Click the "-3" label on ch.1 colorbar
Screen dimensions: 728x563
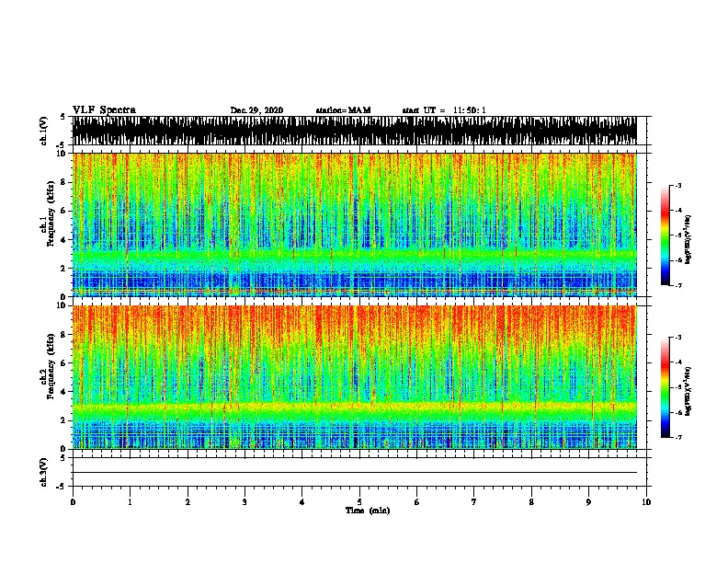pyautogui.click(x=678, y=185)
